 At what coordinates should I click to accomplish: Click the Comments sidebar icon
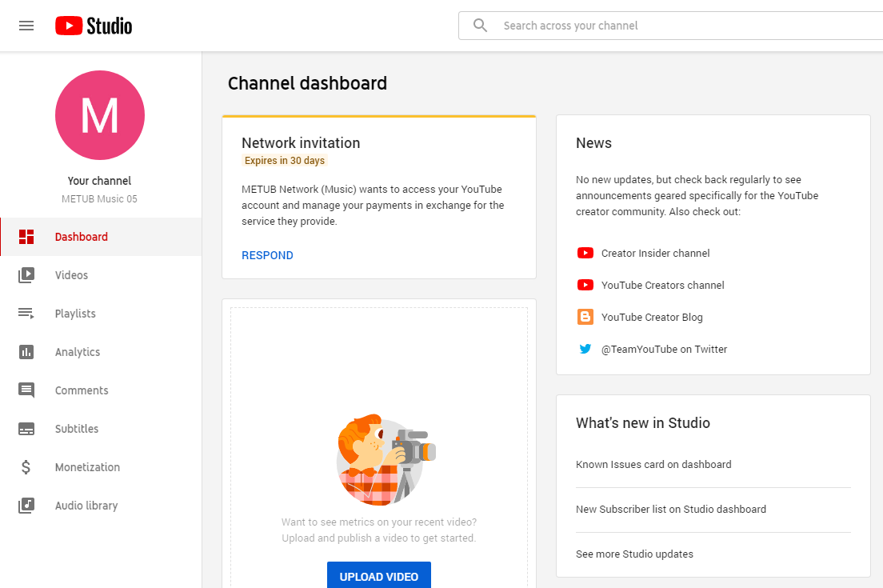[x=26, y=390]
